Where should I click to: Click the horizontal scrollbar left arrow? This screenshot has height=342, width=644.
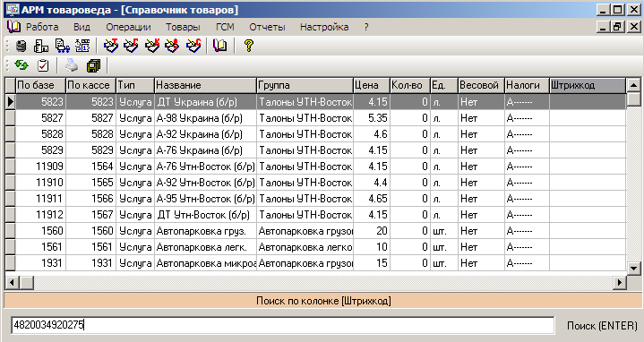(12, 283)
